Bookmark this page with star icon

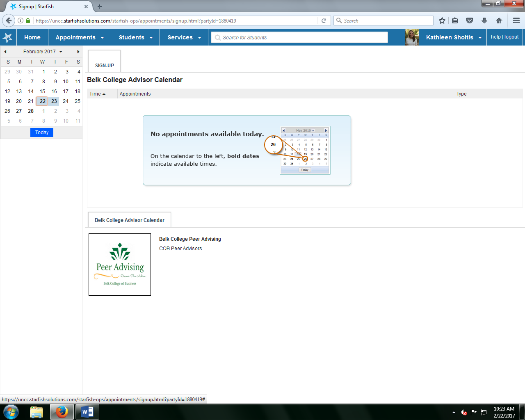click(442, 21)
